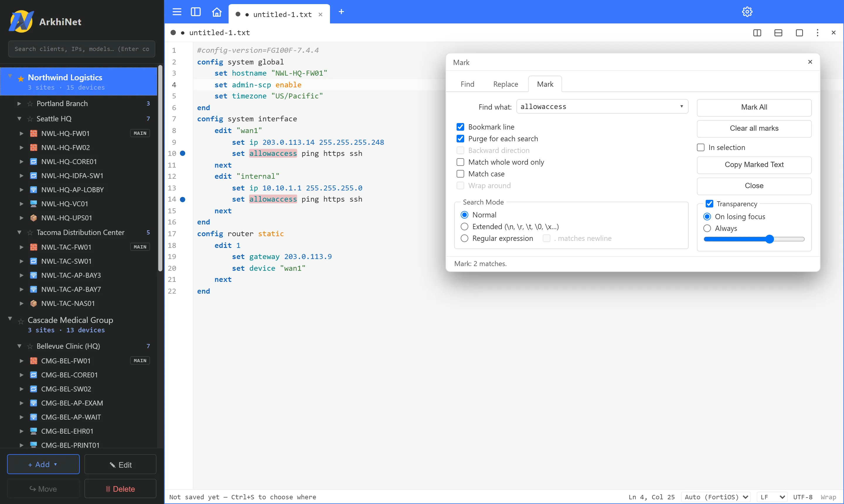Select Regular expression search mode
The height and width of the screenshot is (504, 844).
click(464, 239)
